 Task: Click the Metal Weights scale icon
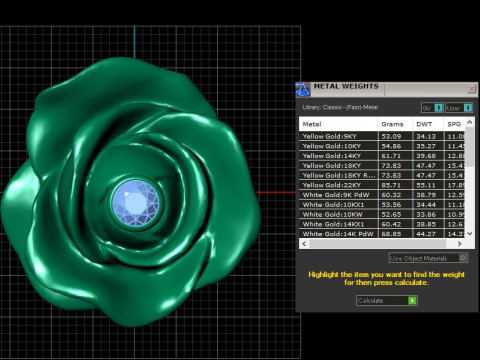[x=302, y=89]
